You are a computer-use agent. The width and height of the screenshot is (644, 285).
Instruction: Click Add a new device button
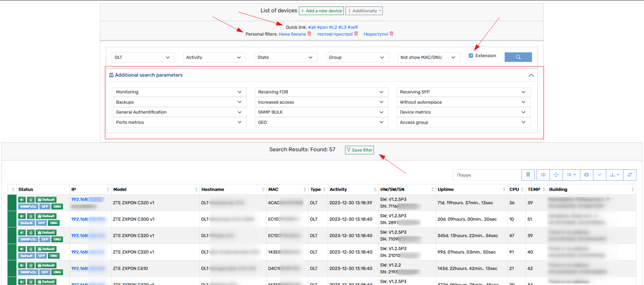coord(321,11)
